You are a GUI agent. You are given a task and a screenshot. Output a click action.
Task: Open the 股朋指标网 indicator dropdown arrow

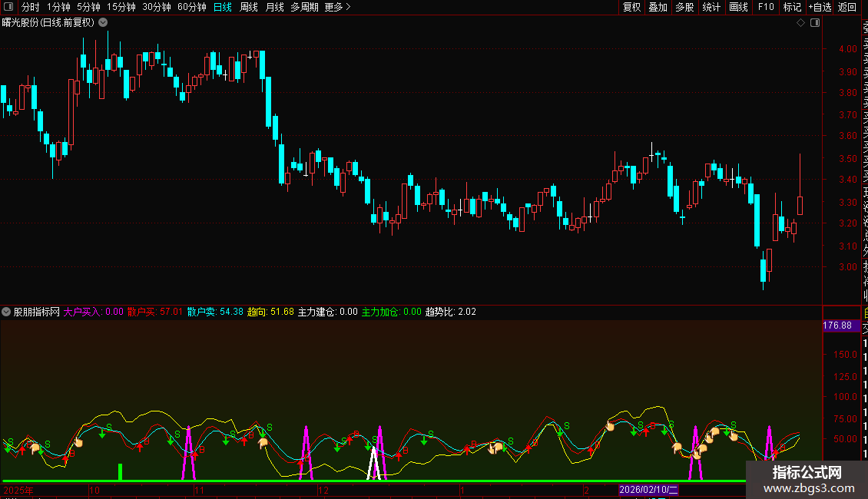coord(6,312)
